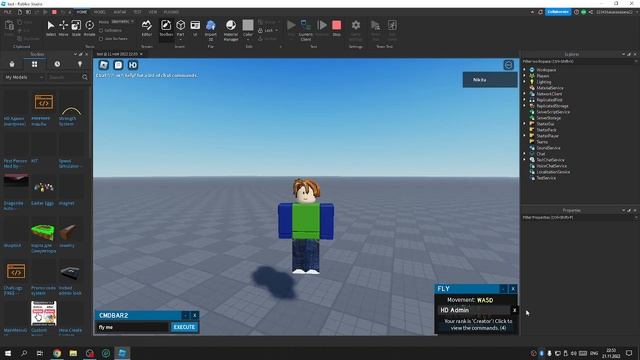Open Windows Start menu
640x360 pixels.
[8, 353]
